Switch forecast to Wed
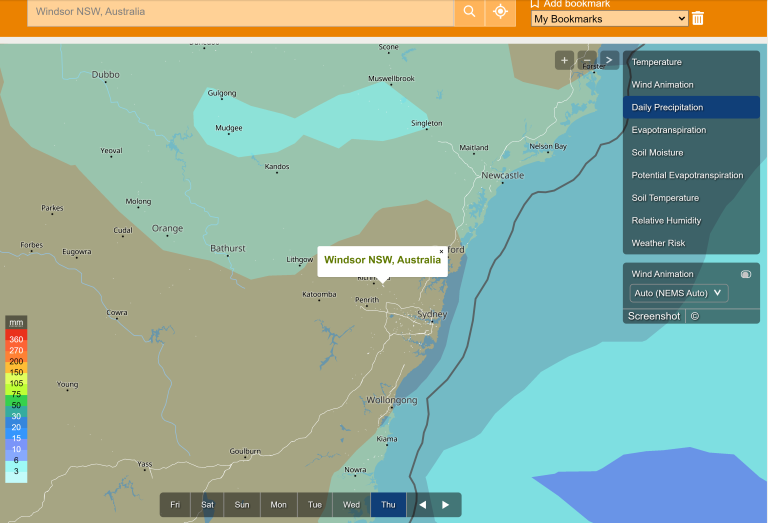This screenshot has height=523, width=768. pos(351,505)
